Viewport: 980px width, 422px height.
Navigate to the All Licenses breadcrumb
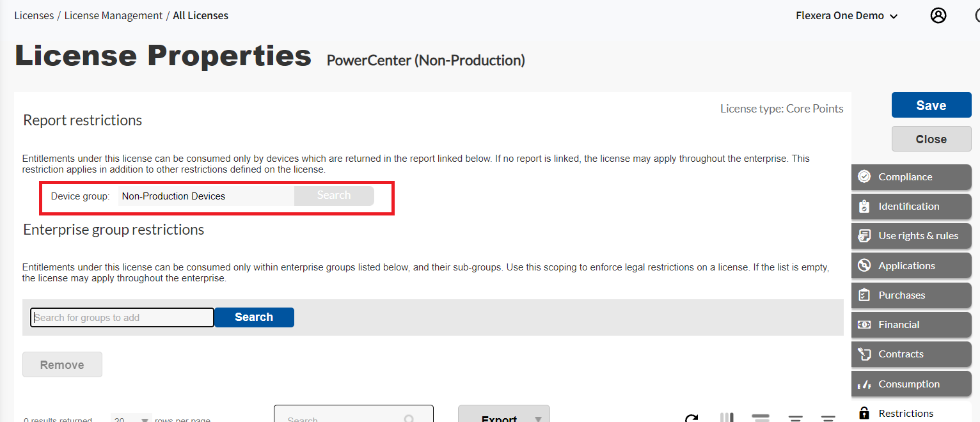coord(200,15)
